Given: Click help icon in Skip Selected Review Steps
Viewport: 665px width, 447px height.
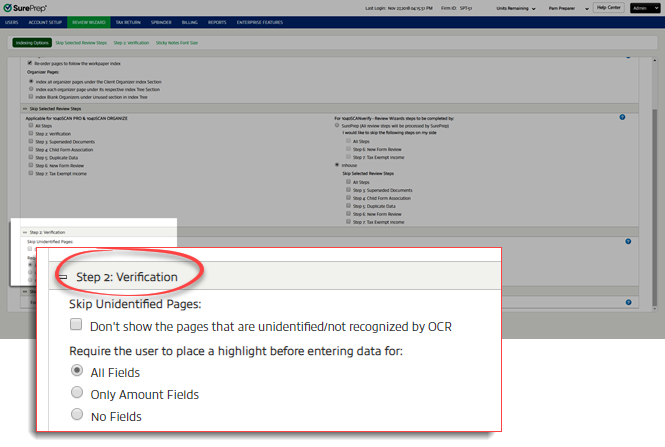Looking at the screenshot, I should [x=622, y=117].
